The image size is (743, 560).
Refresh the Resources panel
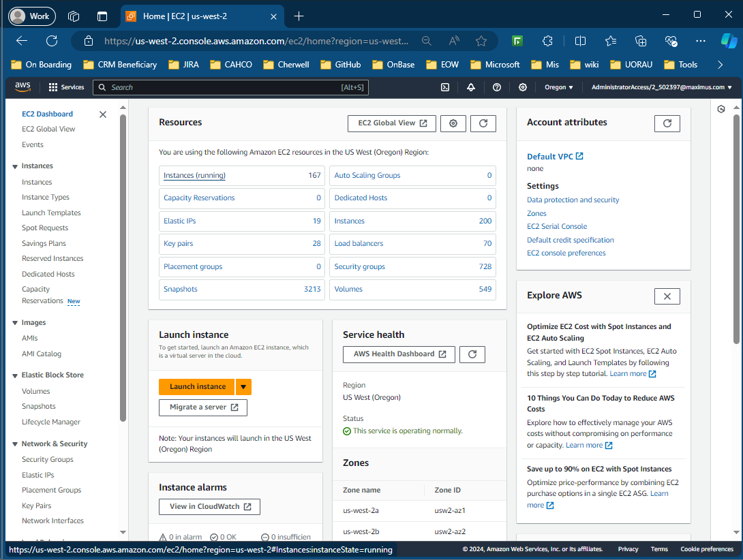point(483,123)
